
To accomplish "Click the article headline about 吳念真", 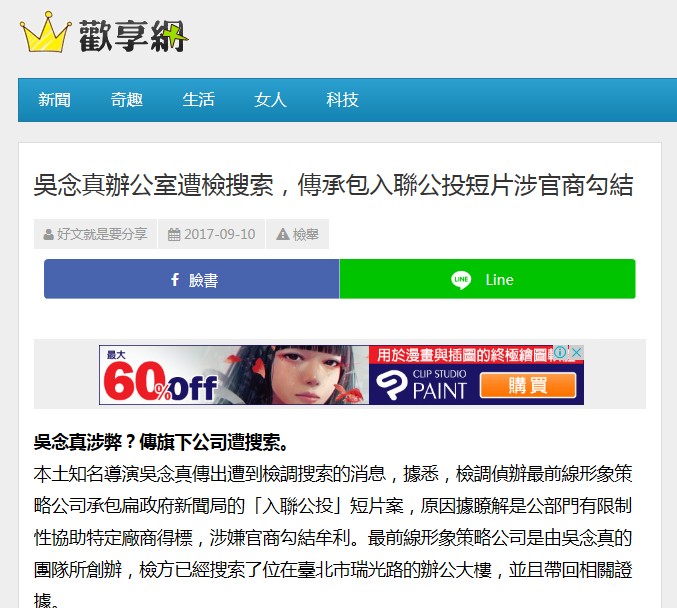I will [x=333, y=185].
